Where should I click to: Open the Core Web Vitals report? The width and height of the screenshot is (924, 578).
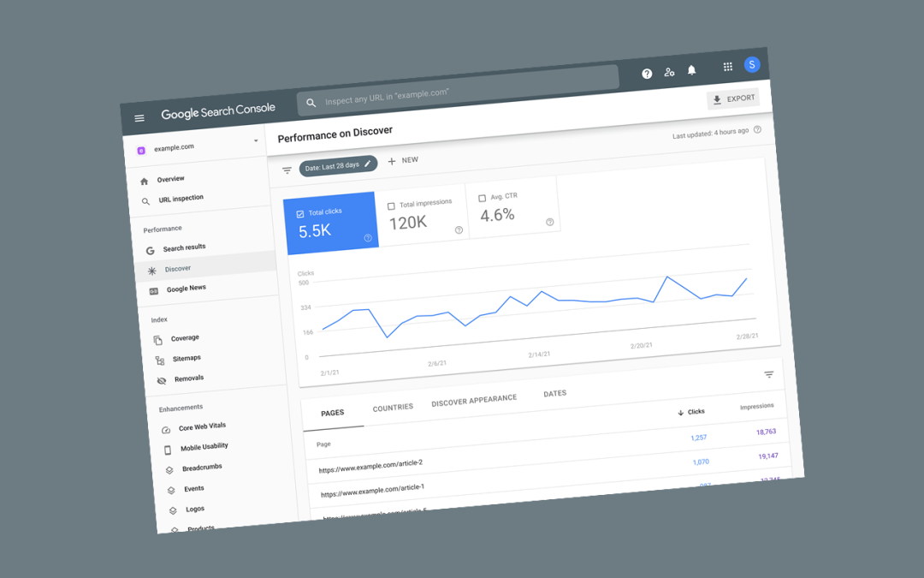click(x=202, y=426)
